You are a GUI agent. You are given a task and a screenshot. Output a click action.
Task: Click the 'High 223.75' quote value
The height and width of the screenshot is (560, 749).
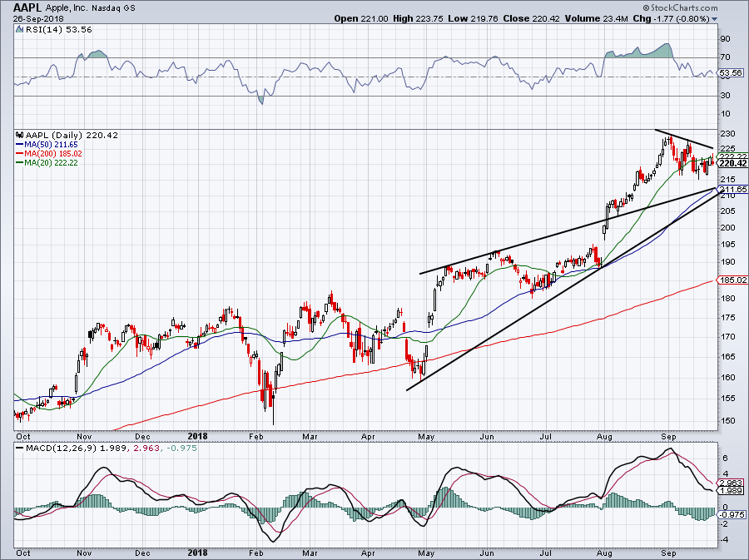(x=418, y=18)
